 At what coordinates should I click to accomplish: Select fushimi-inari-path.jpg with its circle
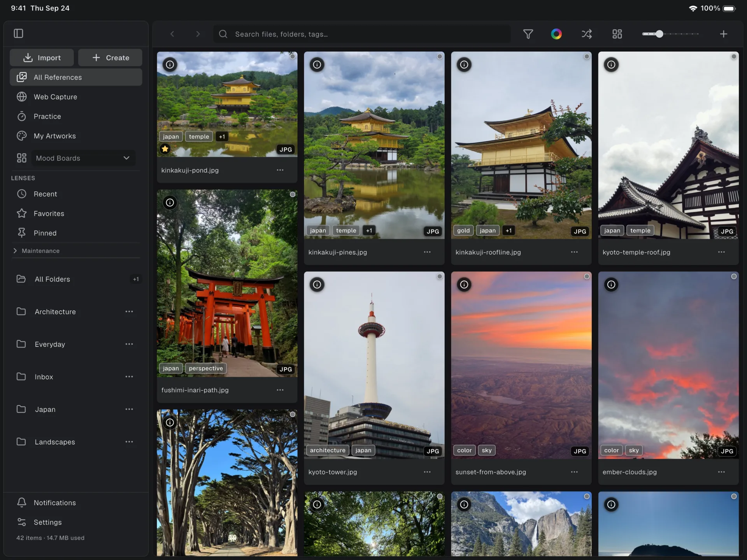pos(293,194)
